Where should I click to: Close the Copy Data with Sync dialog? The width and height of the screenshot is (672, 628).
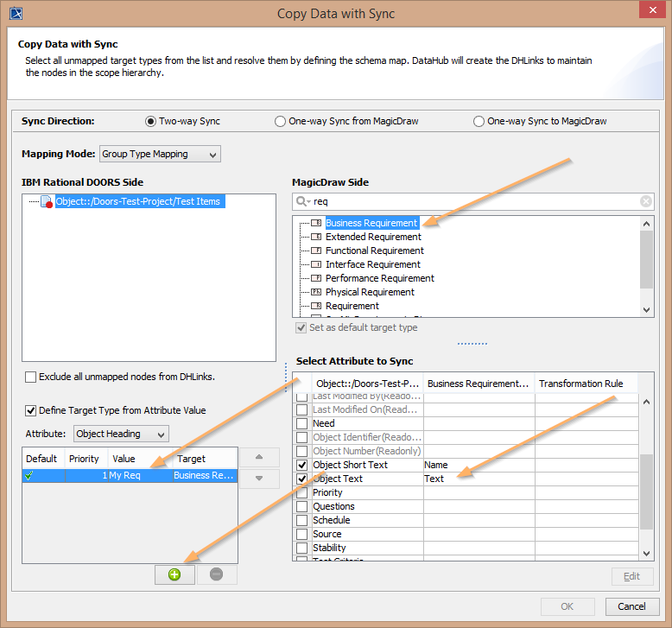click(x=652, y=10)
